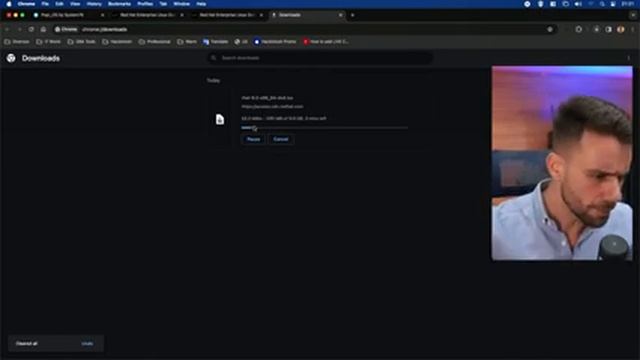Open the Chrome three-dot menu
Screen dimensions: 640x360
point(633,29)
